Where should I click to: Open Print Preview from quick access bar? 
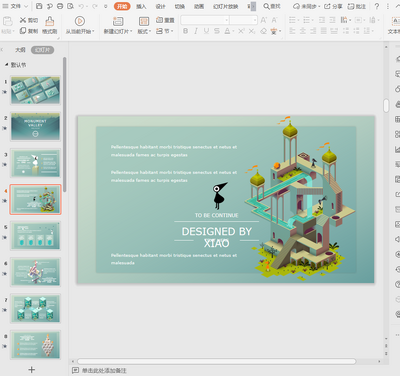70,6
